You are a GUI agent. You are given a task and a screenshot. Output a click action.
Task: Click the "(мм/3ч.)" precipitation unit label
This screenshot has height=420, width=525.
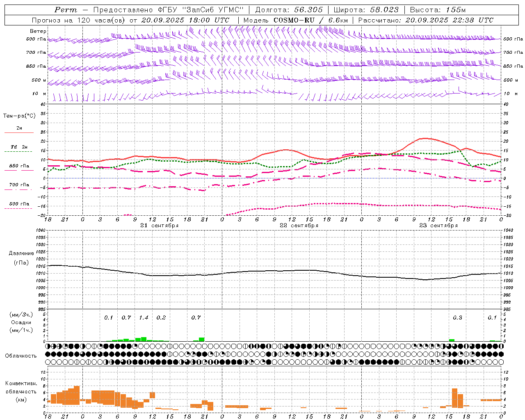pos(21,315)
